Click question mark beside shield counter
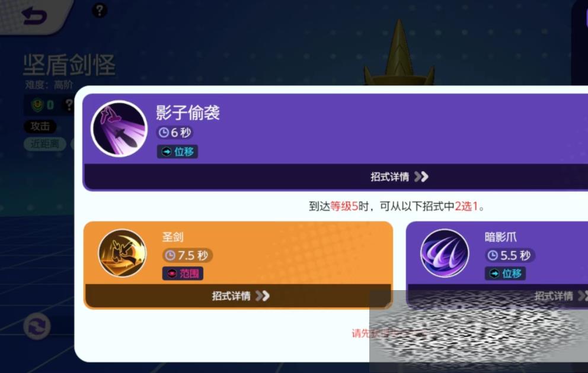 click(69, 105)
